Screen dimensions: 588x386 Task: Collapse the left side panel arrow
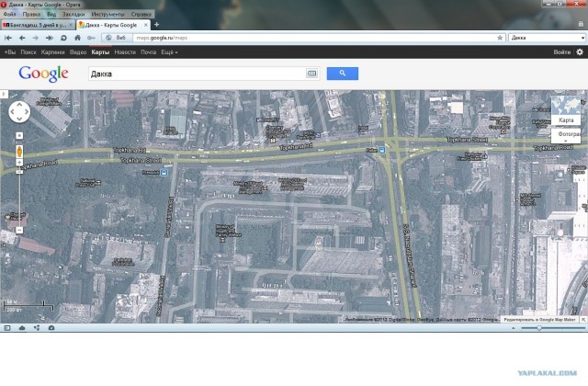click(4, 94)
